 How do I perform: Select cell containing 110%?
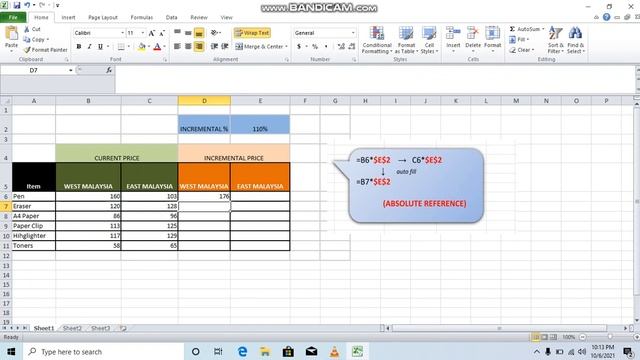(x=260, y=124)
